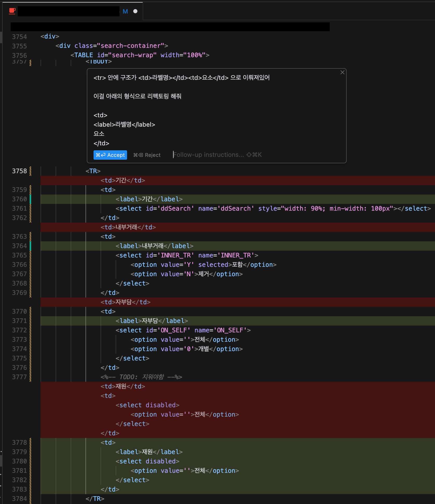Click the div class search-container line

(x=112, y=46)
